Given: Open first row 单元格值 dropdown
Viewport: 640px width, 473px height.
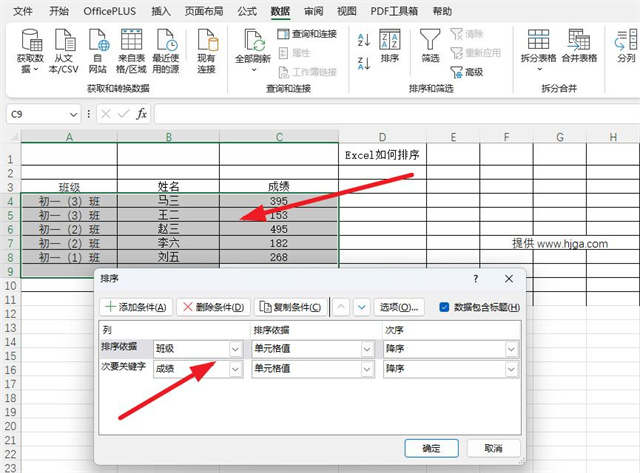Looking at the screenshot, I should click(367, 349).
